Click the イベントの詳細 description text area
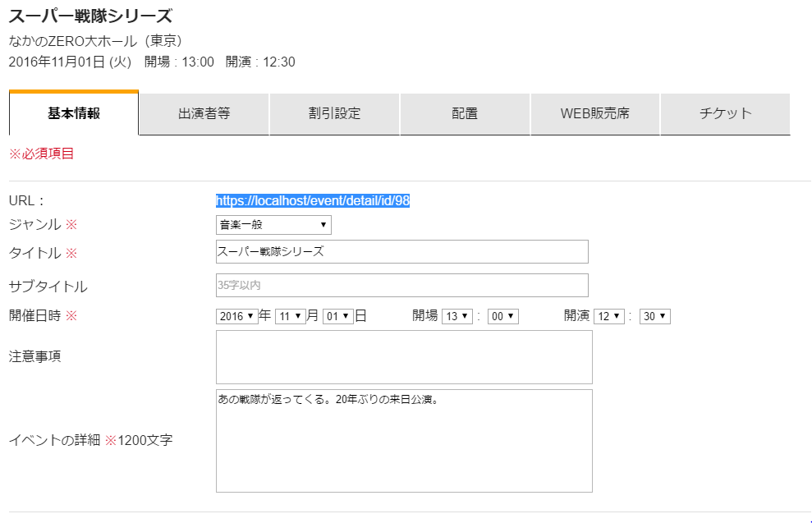Viewport: 812px width, 523px height. click(403, 441)
